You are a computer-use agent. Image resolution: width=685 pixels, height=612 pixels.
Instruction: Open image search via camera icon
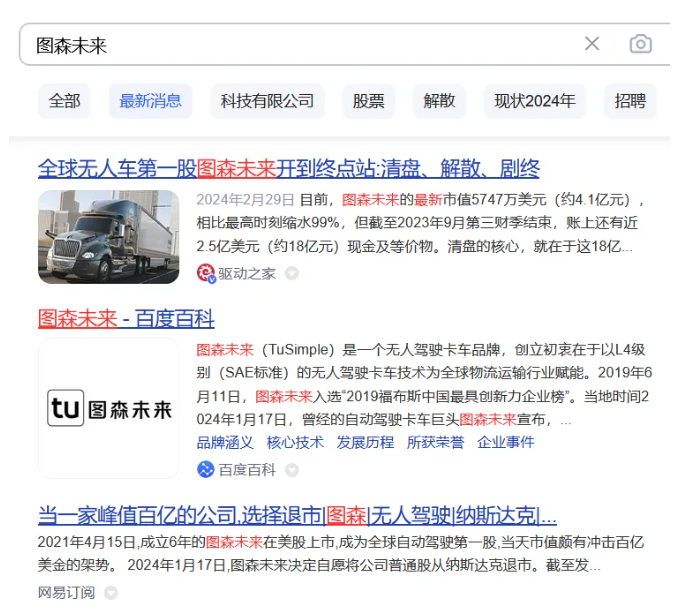click(640, 44)
